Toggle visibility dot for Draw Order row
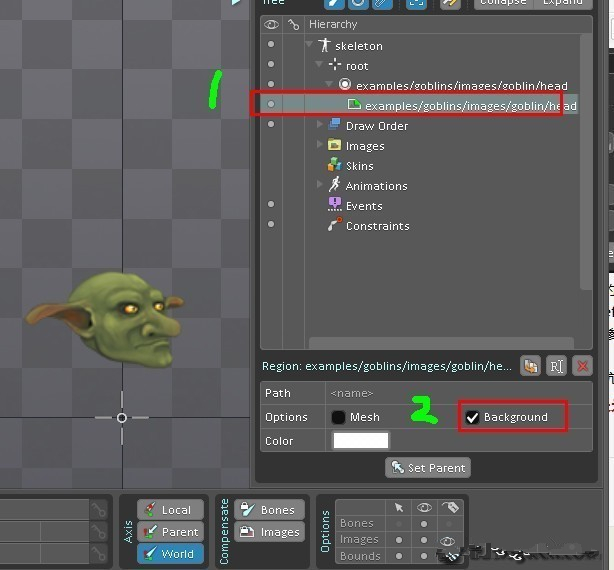 [271, 124]
